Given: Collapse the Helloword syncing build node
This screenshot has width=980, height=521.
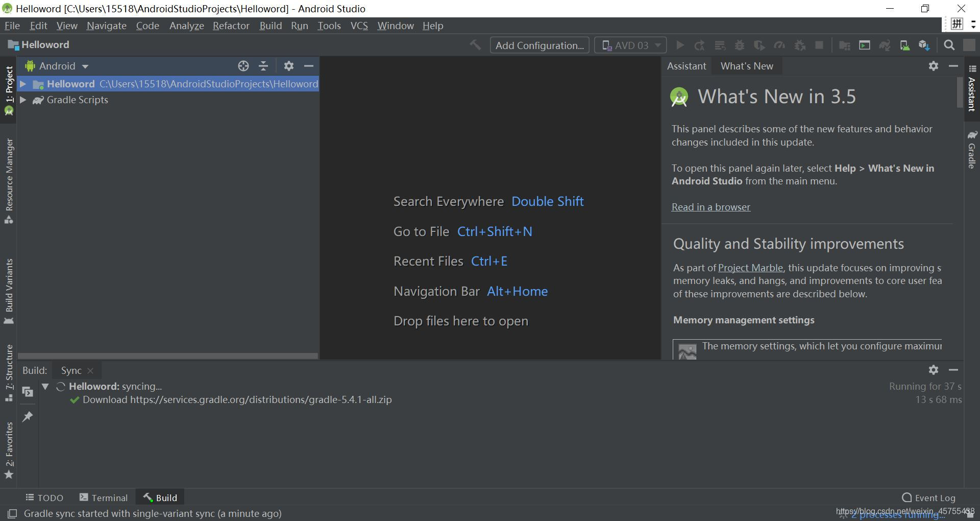Looking at the screenshot, I should click(45, 386).
